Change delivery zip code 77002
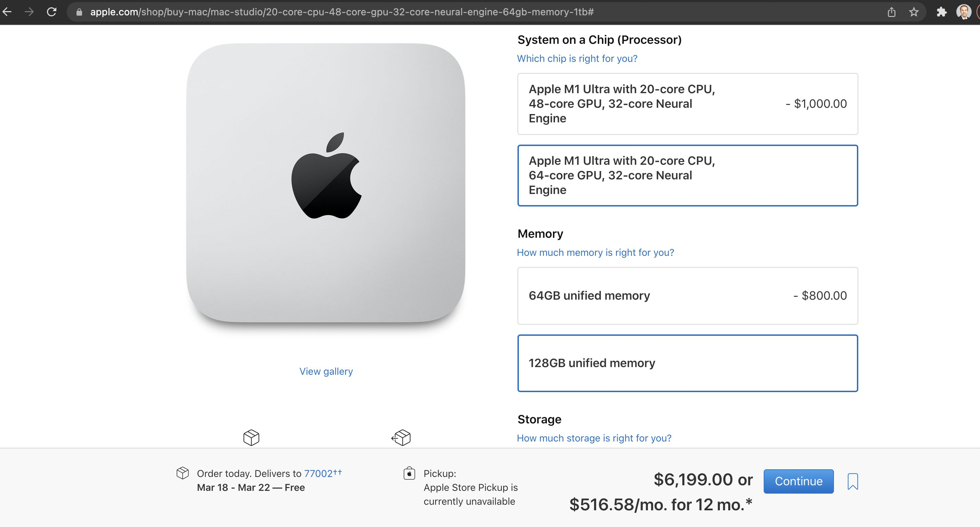Screen dimensions: 980x527 [x=319, y=473]
